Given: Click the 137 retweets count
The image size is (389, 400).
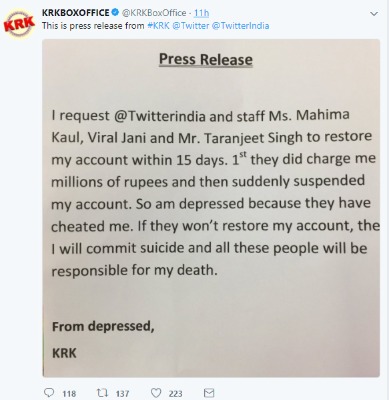Looking at the screenshot, I should (x=122, y=394).
